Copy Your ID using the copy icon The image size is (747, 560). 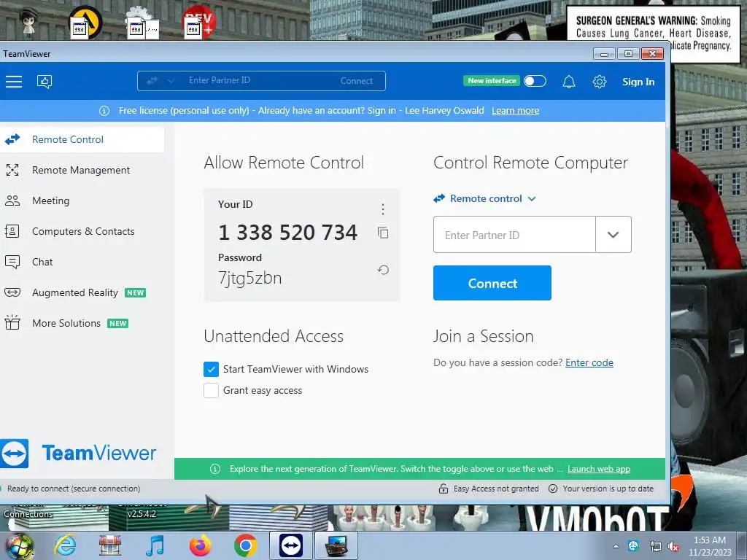383,233
